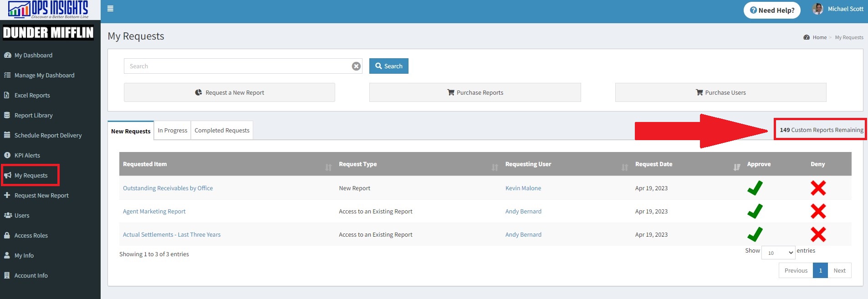This screenshot has width=868, height=299.
Task: Open KPI Alerts in the sidebar
Action: pyautogui.click(x=27, y=155)
